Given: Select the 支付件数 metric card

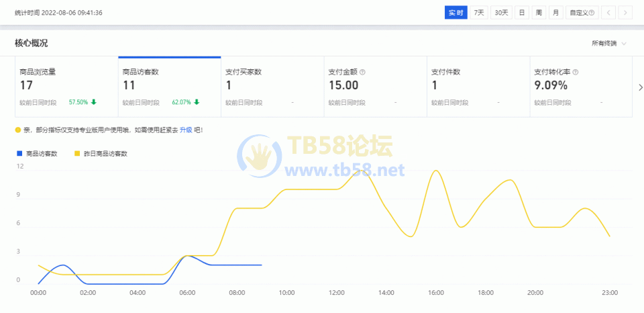Looking at the screenshot, I should click(478, 87).
